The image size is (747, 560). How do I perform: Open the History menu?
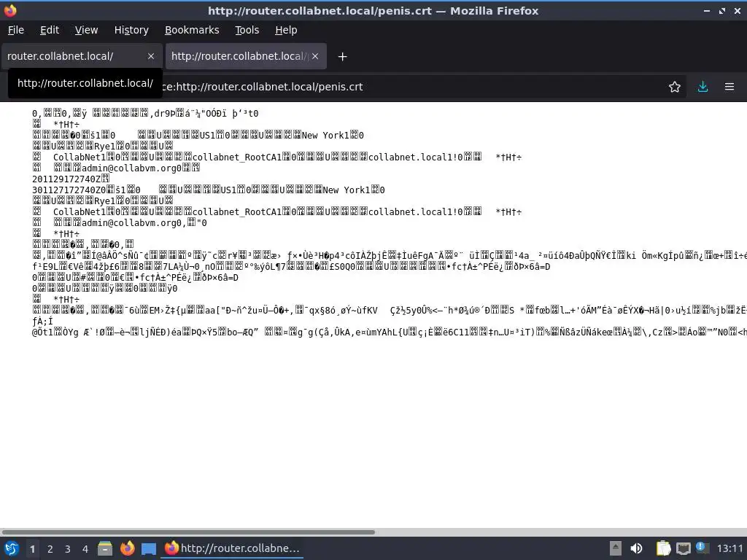pyautogui.click(x=131, y=30)
